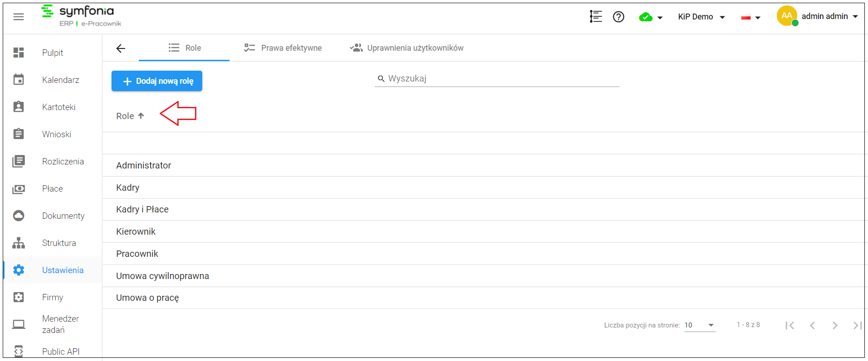Click the Dokumenty cloud icon

[19, 216]
